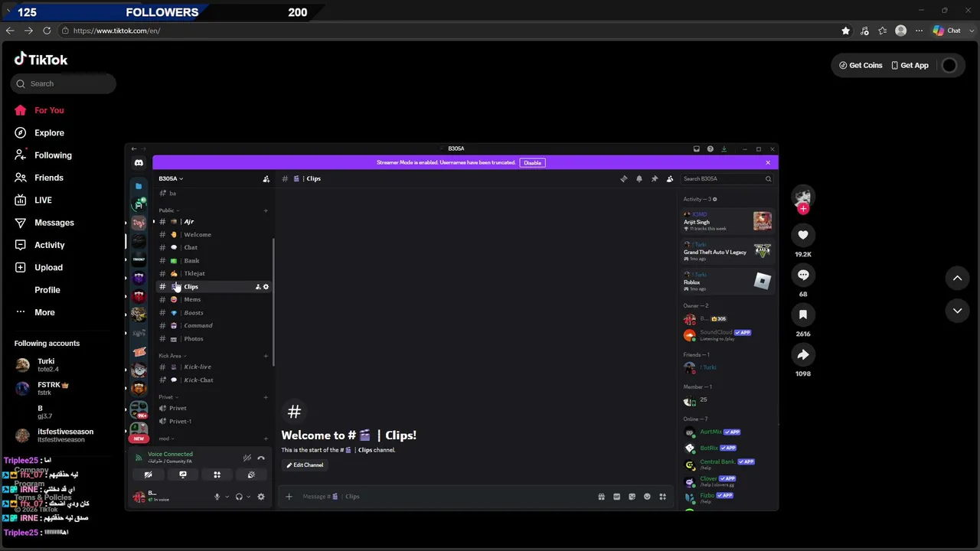Dismiss the Streamer Mode banner
The width and height of the screenshot is (980, 551).
pyautogui.click(x=768, y=163)
